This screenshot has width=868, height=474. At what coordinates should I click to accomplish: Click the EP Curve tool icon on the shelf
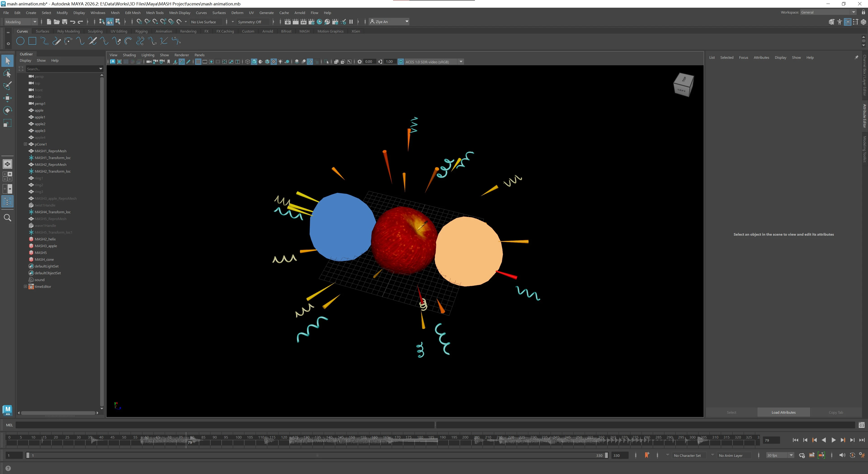(x=44, y=41)
